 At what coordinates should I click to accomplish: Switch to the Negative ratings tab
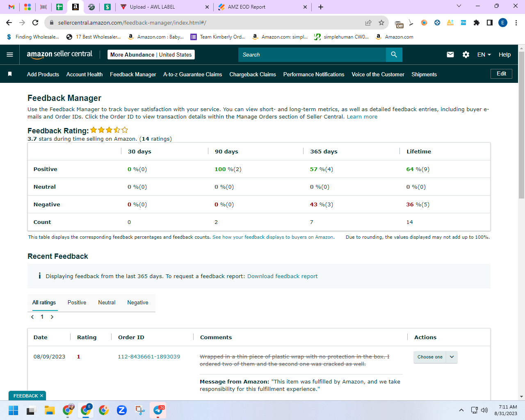pos(138,303)
